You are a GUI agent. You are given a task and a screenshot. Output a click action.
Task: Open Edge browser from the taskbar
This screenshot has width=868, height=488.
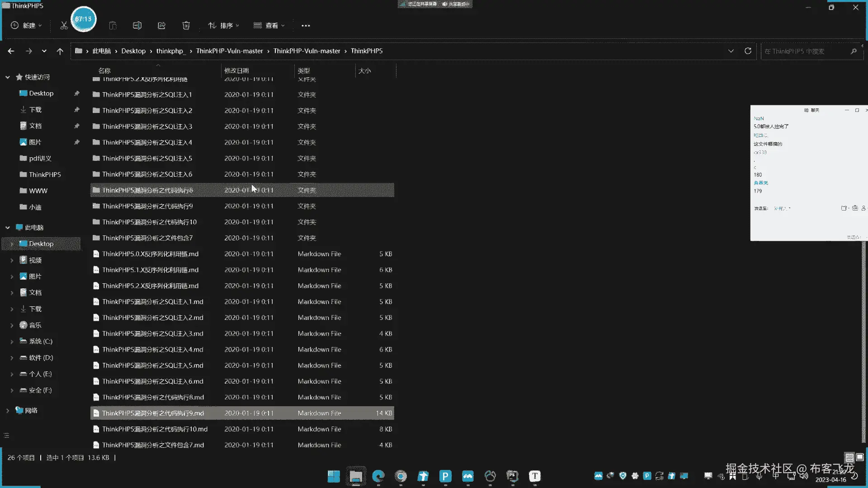(378, 476)
